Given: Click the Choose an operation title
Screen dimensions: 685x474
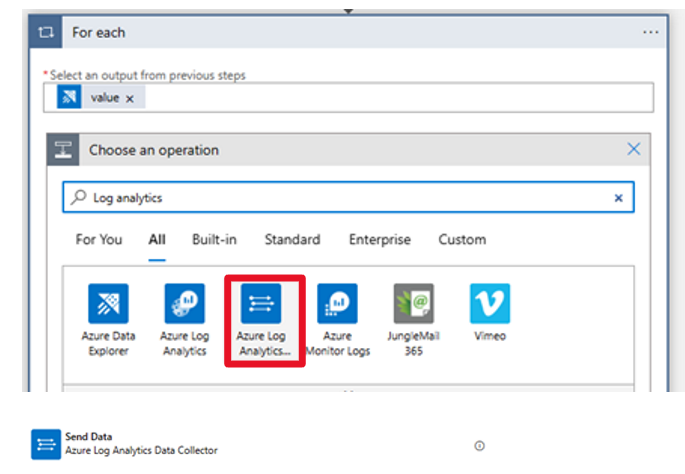Looking at the screenshot, I should coord(154,150).
